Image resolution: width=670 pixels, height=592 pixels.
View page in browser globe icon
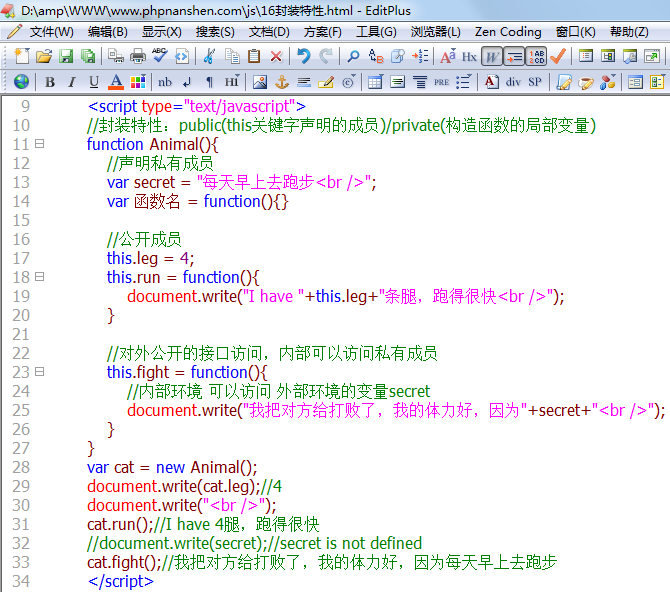pos(21,81)
